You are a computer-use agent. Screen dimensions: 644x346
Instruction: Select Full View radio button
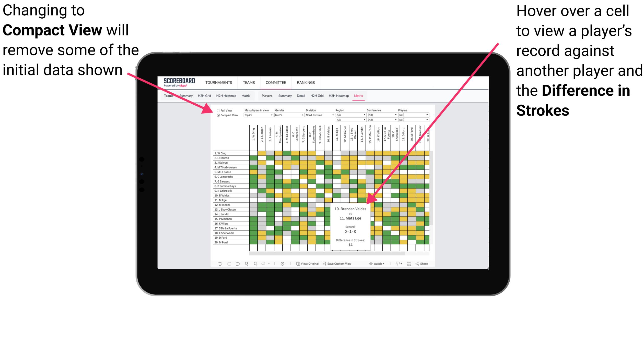pos(218,110)
